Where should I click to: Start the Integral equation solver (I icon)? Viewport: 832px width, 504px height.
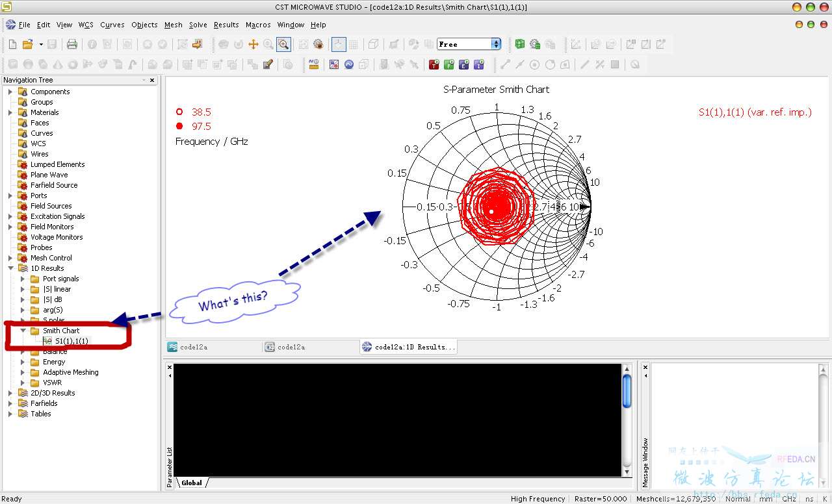[479, 64]
